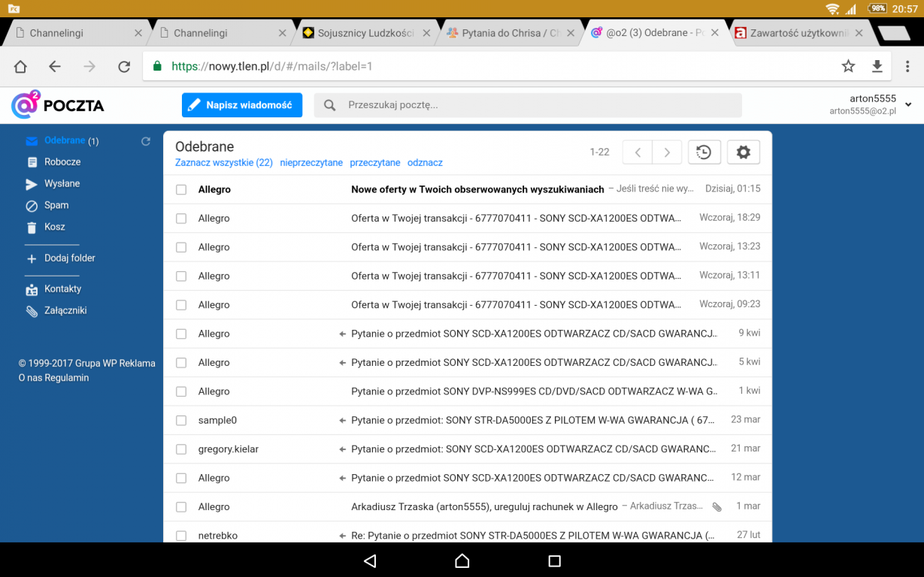
Task: Open Załączniki in the sidebar
Action: 65,310
